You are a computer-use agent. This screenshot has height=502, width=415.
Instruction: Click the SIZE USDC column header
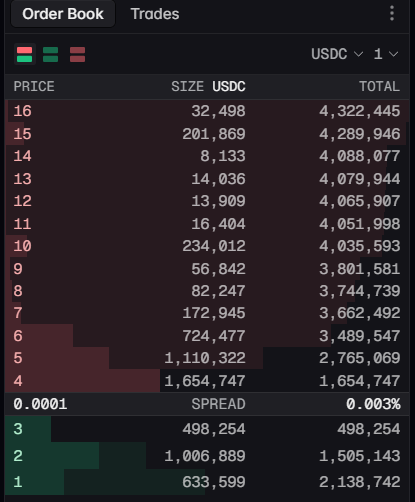pos(208,86)
